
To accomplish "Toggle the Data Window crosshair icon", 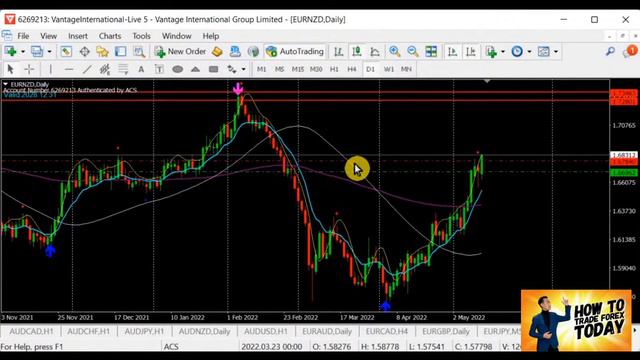I will pos(84,51).
